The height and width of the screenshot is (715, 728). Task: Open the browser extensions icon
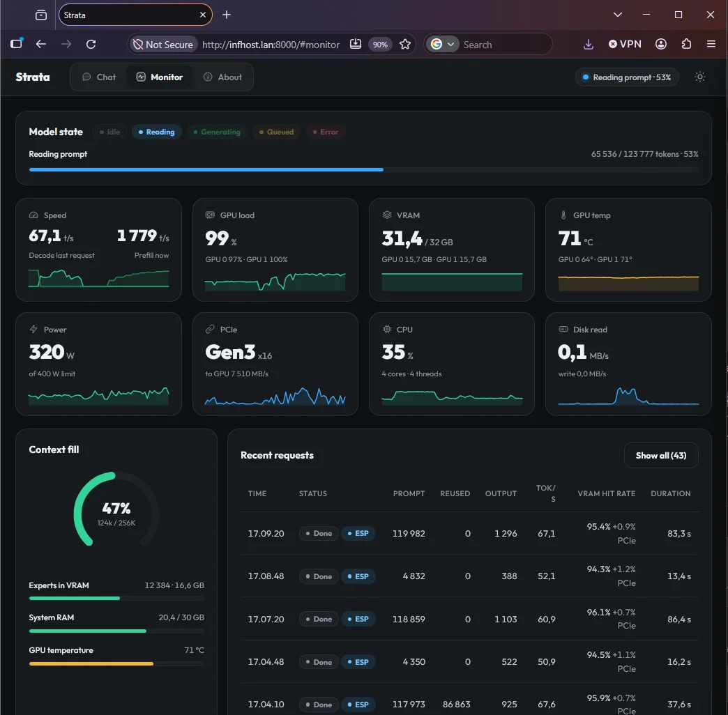pyautogui.click(x=686, y=44)
